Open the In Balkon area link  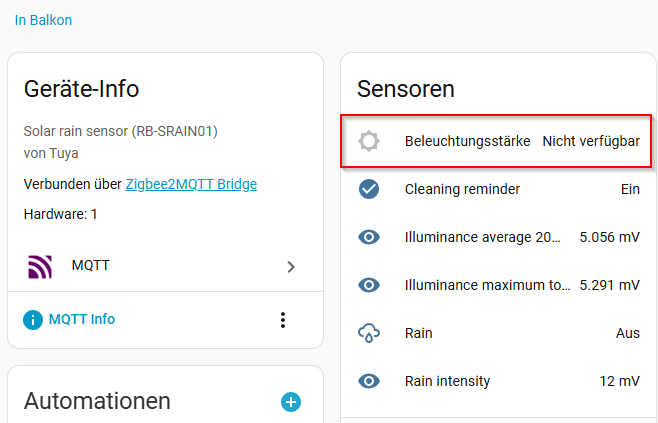coord(43,20)
